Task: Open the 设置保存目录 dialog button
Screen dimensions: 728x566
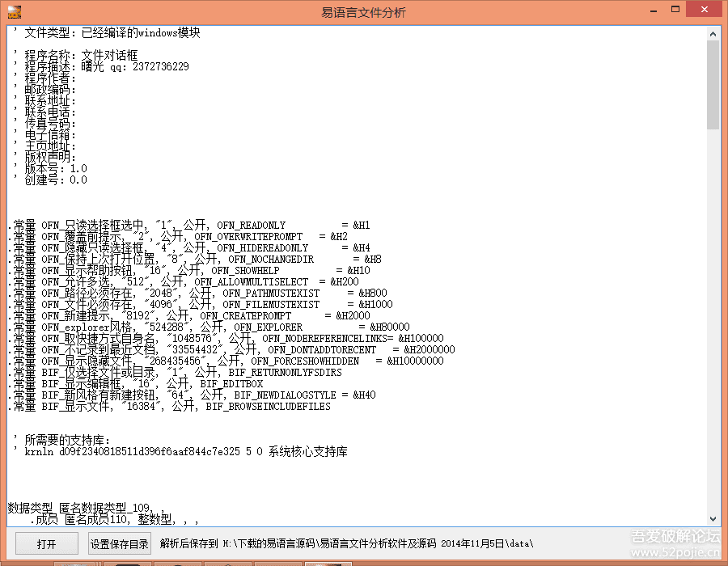Action: (x=120, y=544)
